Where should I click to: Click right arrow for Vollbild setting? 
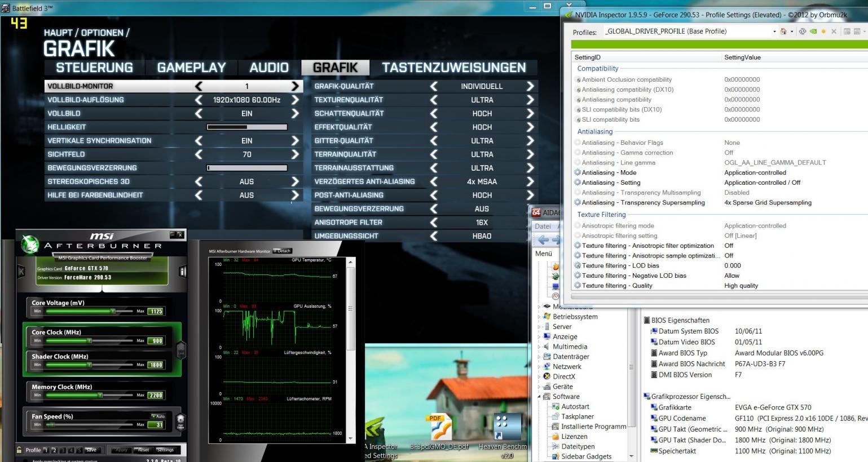tap(295, 113)
